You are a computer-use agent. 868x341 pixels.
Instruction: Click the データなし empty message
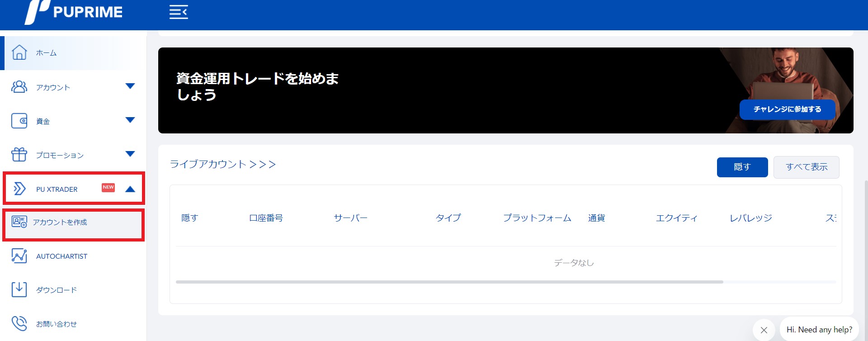[574, 262]
